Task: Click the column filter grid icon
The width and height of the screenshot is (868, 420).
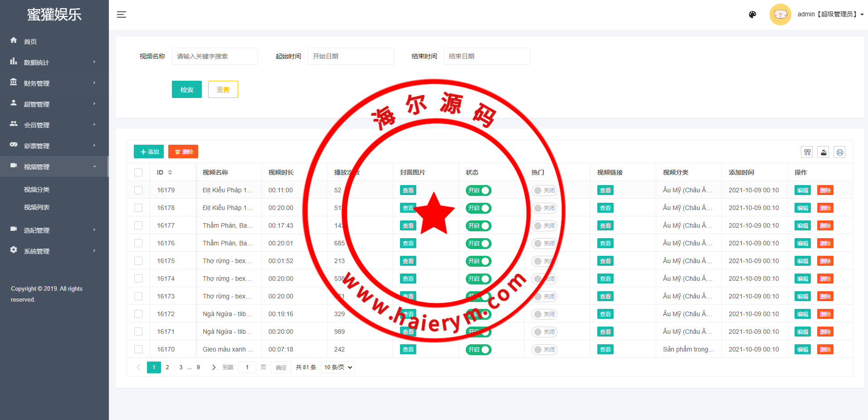Action: click(x=807, y=152)
